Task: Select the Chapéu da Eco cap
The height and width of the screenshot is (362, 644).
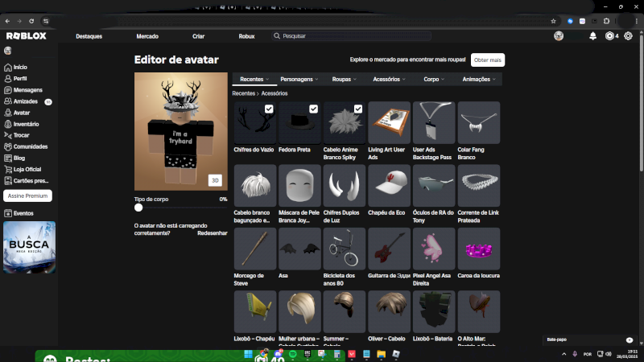Action: pyautogui.click(x=389, y=186)
